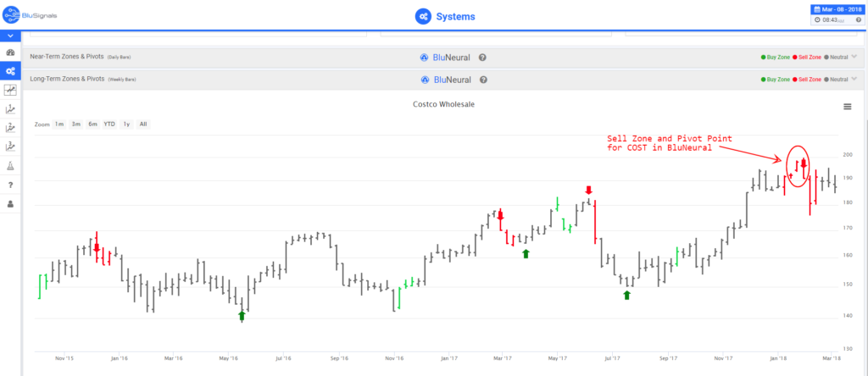Open the boxed chart icon in sidebar
This screenshot has width=868, height=376.
pos(10,91)
